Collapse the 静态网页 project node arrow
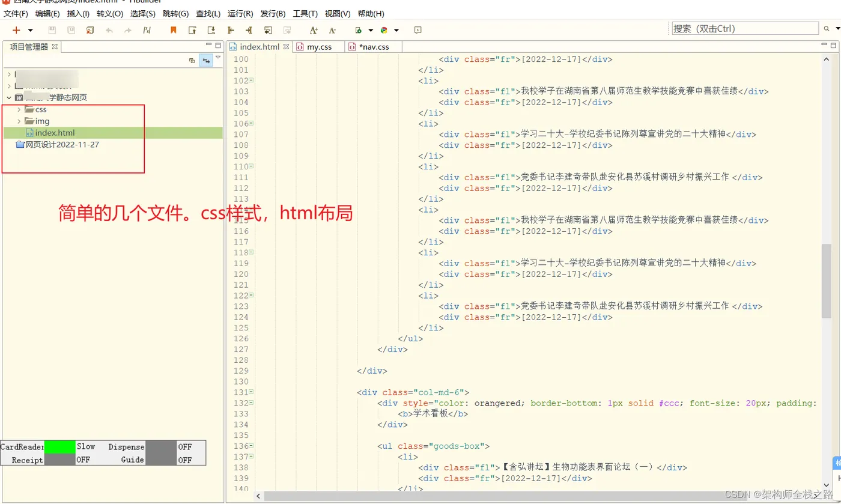 click(x=8, y=97)
